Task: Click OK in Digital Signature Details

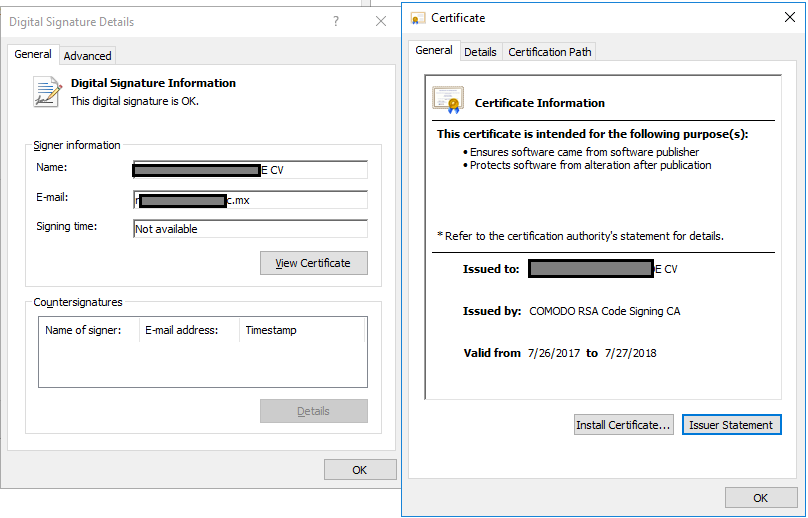Action: click(x=360, y=470)
